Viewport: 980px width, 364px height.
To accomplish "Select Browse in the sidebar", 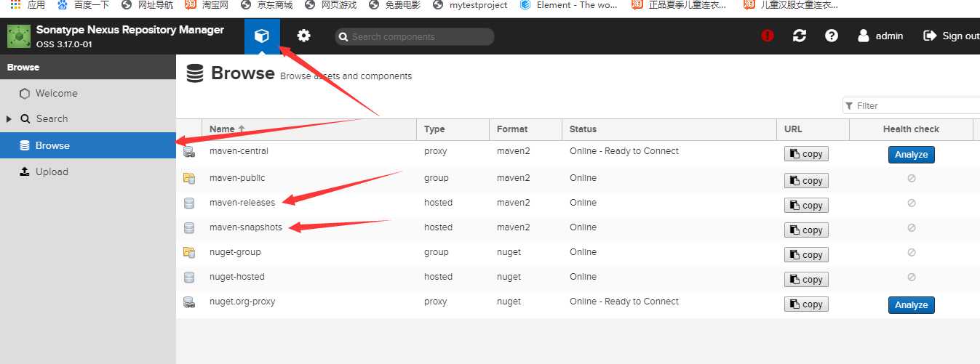I will coord(87,145).
